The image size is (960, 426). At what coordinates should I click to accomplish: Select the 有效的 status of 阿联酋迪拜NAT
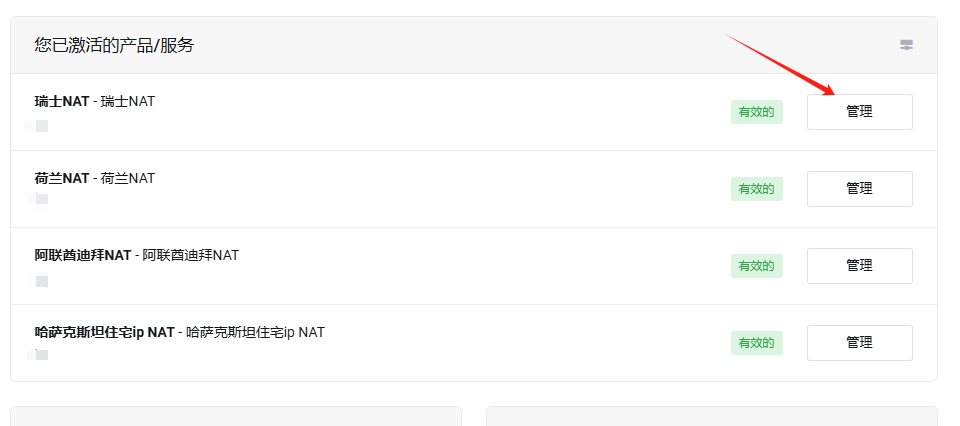pos(756,266)
